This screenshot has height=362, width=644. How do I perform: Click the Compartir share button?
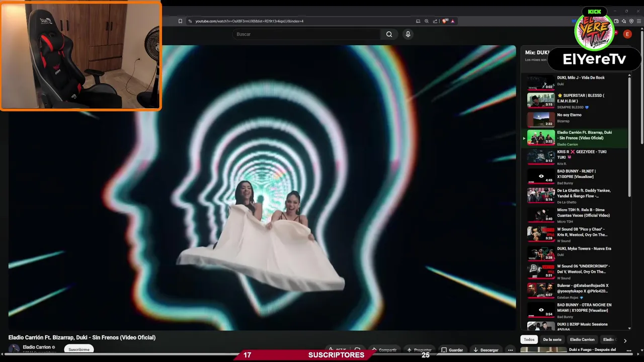pos(384,350)
